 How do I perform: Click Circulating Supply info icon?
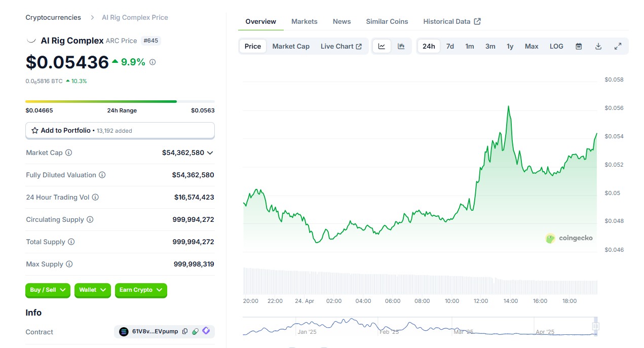click(x=90, y=219)
